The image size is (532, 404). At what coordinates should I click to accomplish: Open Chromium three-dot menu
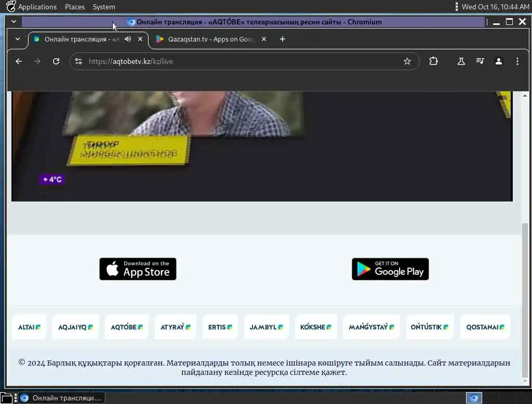click(x=517, y=61)
